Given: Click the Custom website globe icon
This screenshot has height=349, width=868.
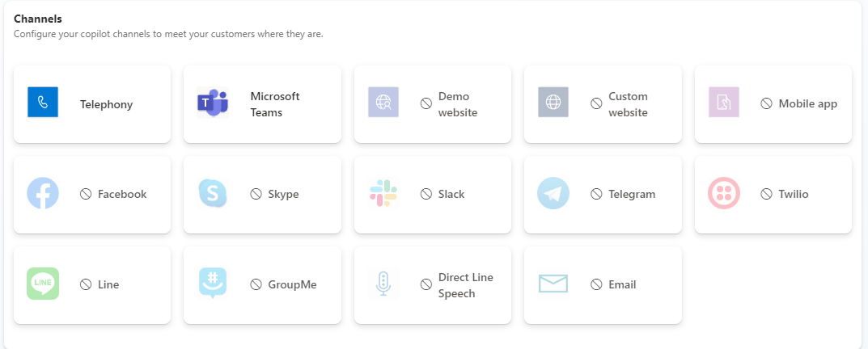Looking at the screenshot, I should (553, 103).
